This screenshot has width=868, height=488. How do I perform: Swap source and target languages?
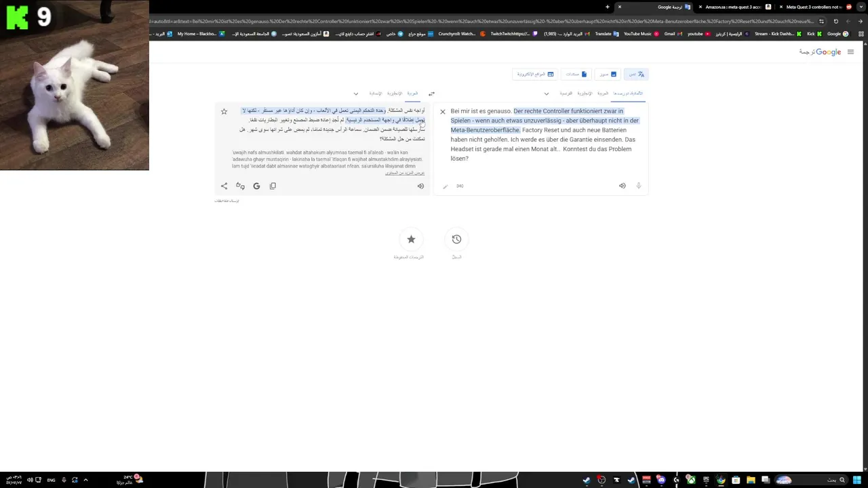tap(431, 94)
